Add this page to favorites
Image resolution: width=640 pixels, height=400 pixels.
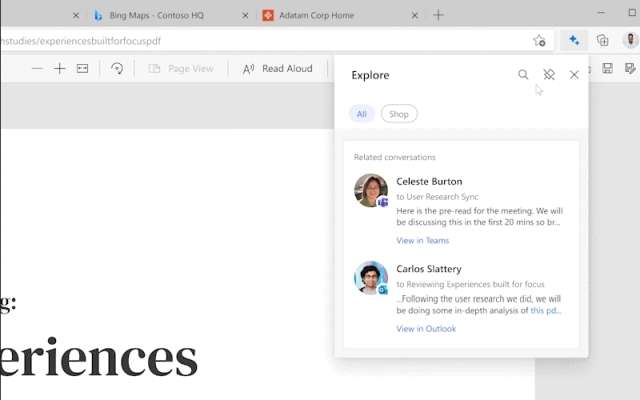point(539,40)
